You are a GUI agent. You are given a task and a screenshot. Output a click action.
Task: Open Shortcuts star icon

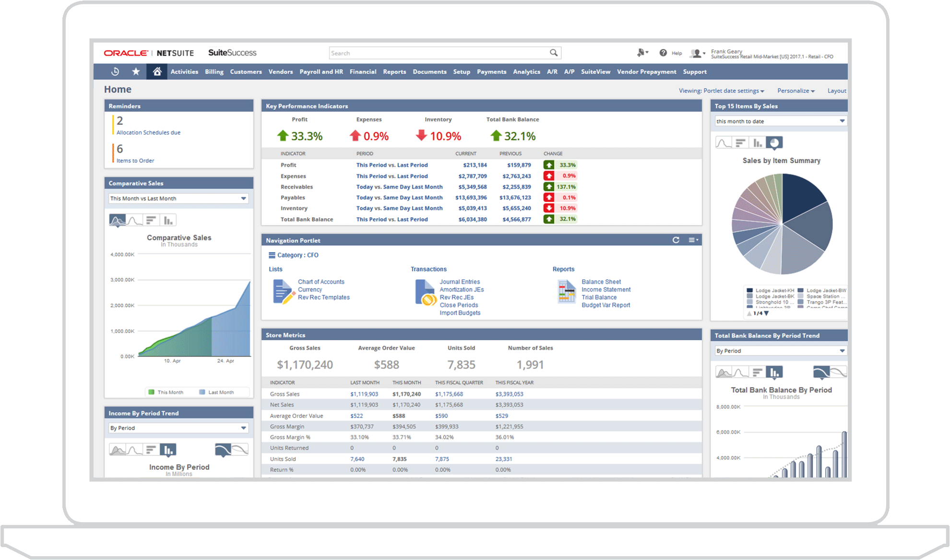coord(136,71)
